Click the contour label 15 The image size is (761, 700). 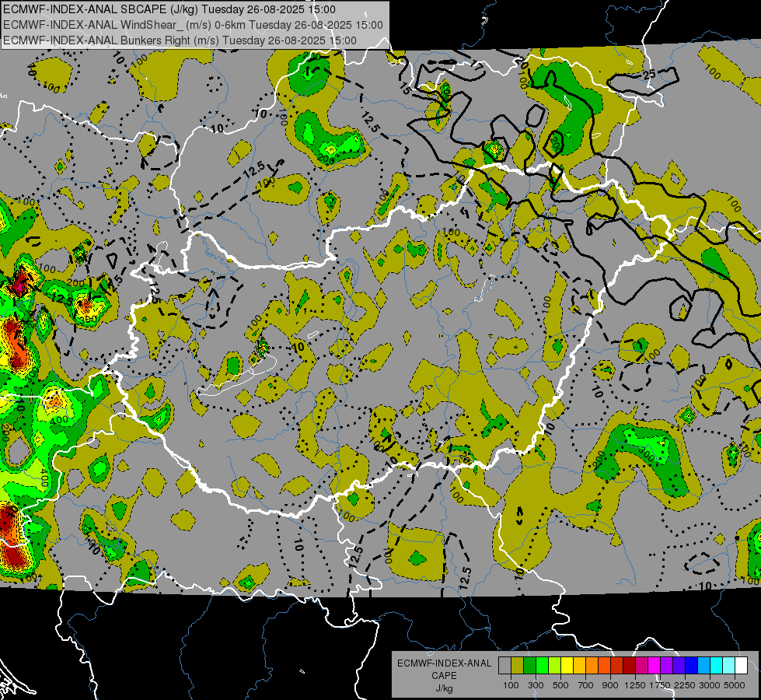click(x=406, y=89)
